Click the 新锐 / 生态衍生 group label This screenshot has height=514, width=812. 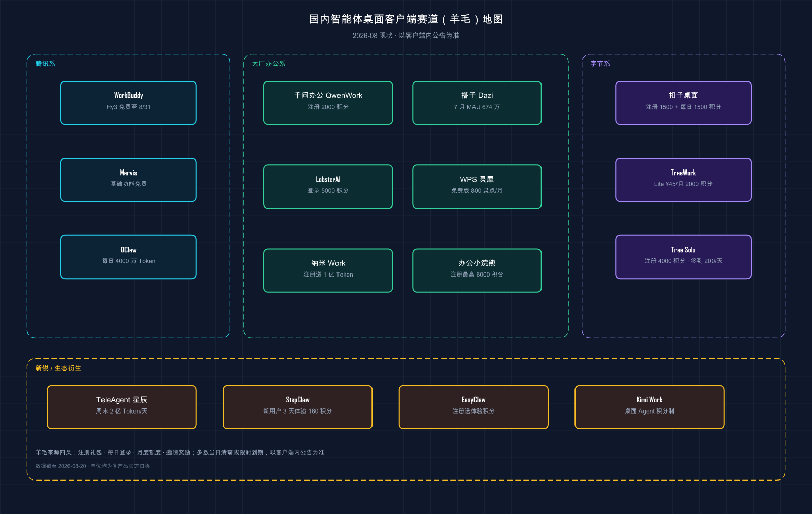click(58, 368)
